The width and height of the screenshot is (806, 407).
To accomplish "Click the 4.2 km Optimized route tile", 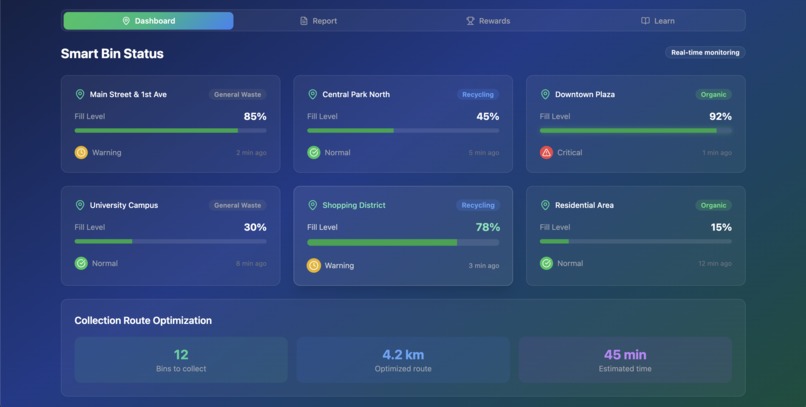I will (x=403, y=360).
